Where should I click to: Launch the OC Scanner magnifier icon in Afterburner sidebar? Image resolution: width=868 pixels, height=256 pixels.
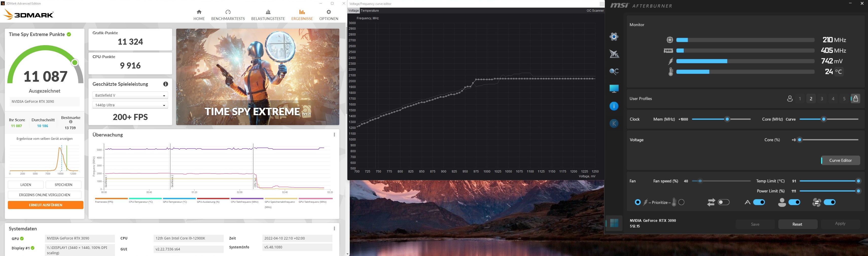pyautogui.click(x=614, y=71)
